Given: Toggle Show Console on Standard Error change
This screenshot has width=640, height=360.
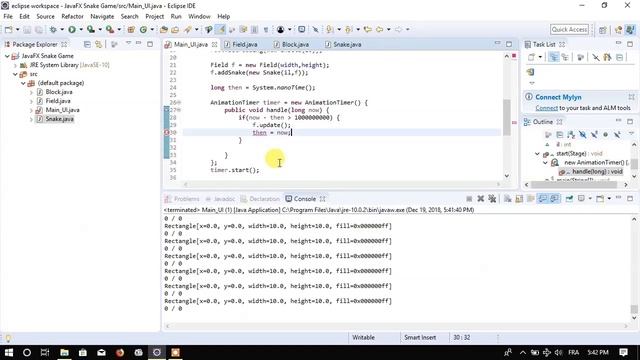Looking at the screenshot, I should pyautogui.click(x=554, y=199).
